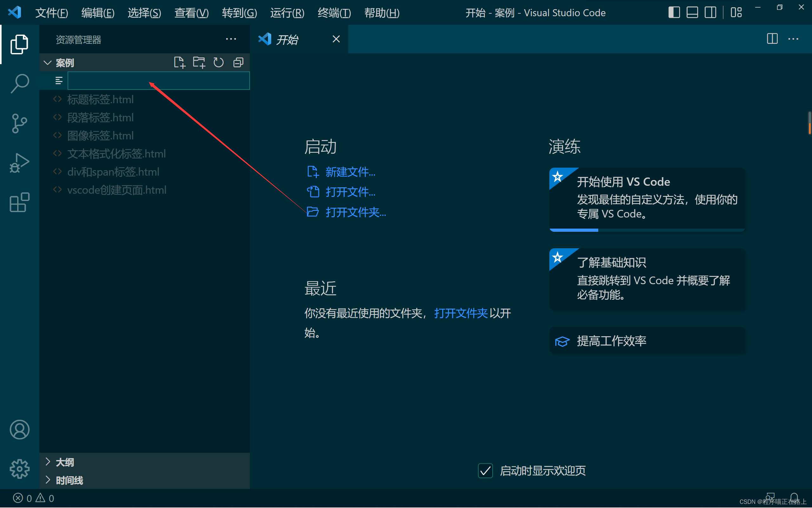Click the New Folder icon in 案例 header

tap(199, 63)
